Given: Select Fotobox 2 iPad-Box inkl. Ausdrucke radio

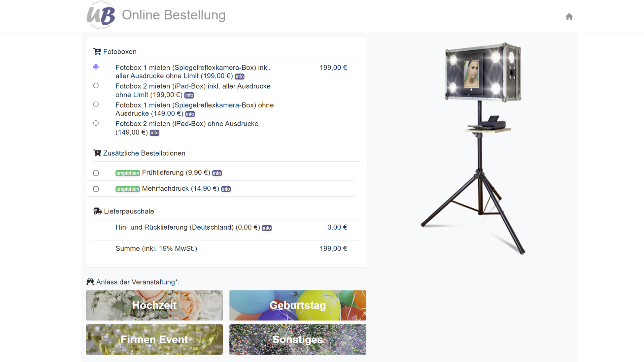Looking at the screenshot, I should (96, 85).
